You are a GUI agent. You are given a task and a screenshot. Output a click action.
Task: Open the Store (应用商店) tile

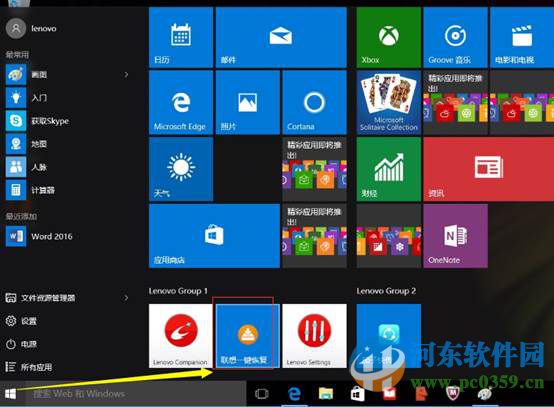click(214, 236)
